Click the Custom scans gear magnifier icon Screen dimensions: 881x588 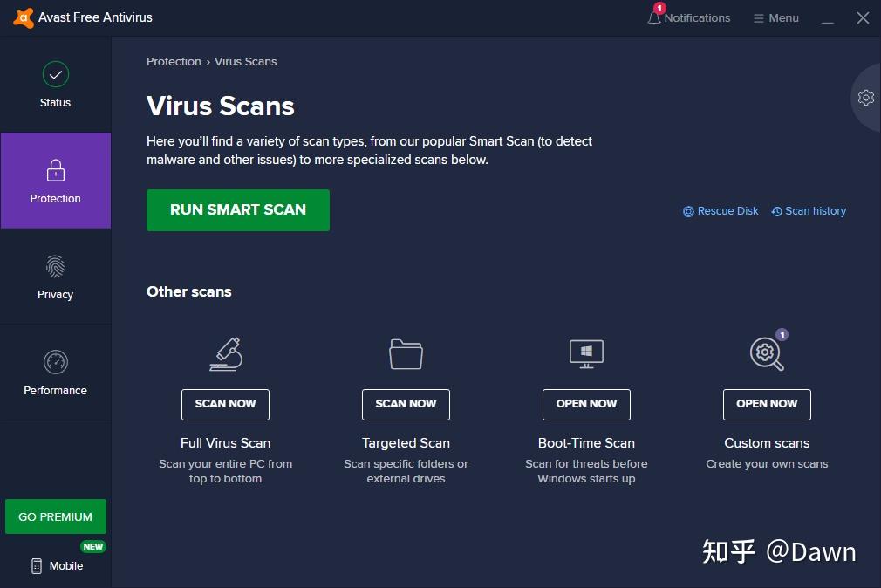point(767,353)
